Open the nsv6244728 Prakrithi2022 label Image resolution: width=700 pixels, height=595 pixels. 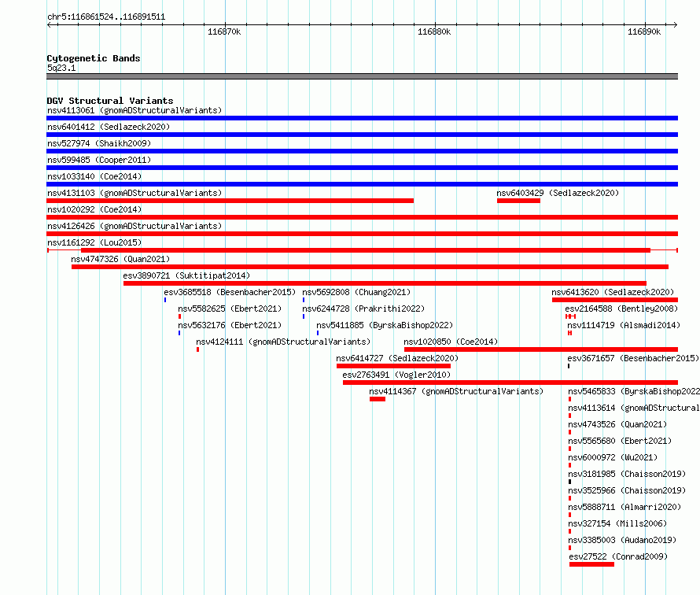tap(363, 309)
